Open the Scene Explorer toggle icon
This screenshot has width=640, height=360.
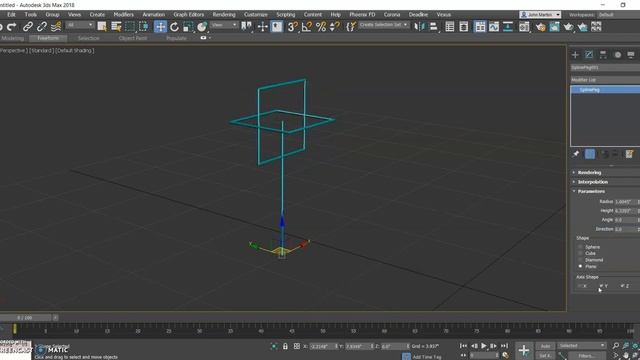[x=450, y=27]
